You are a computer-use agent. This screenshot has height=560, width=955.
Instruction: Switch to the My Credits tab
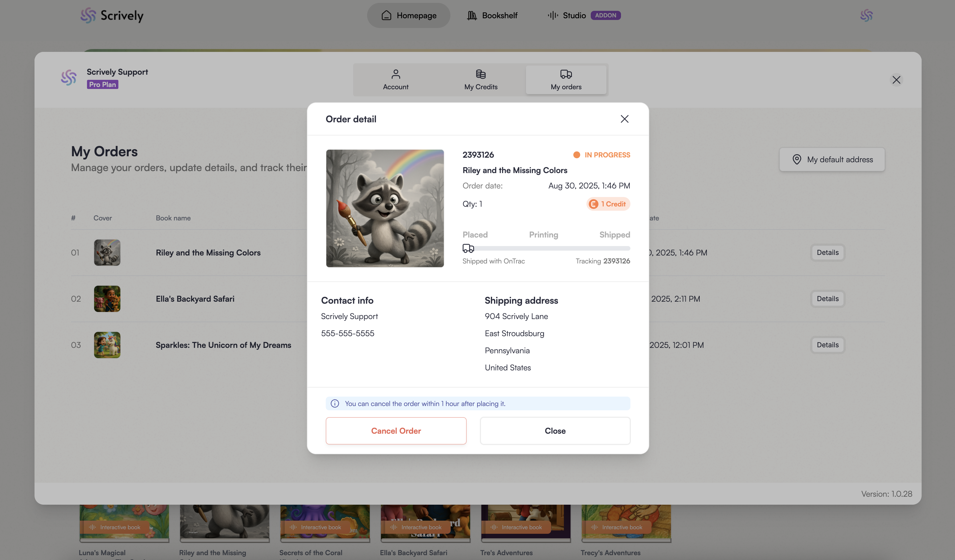481,80
